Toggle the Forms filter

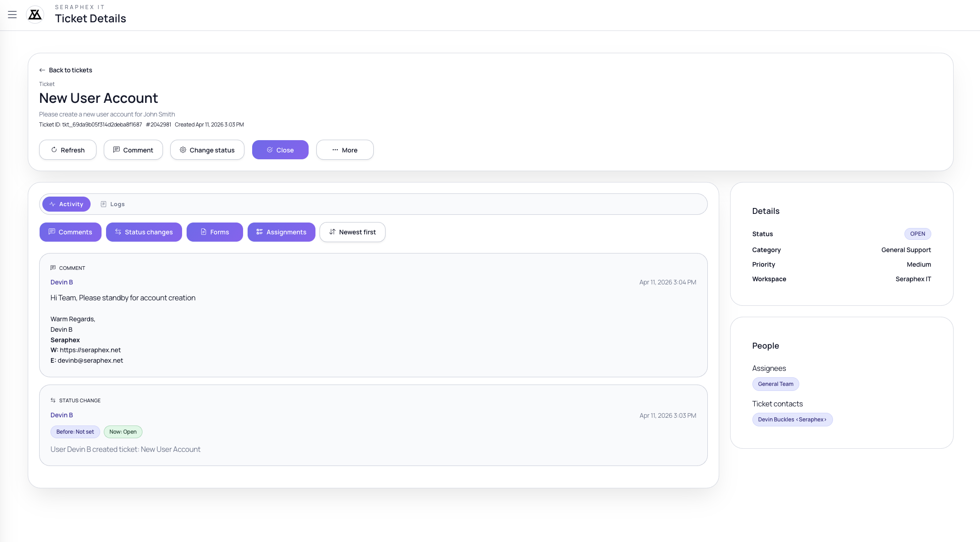[x=215, y=232]
